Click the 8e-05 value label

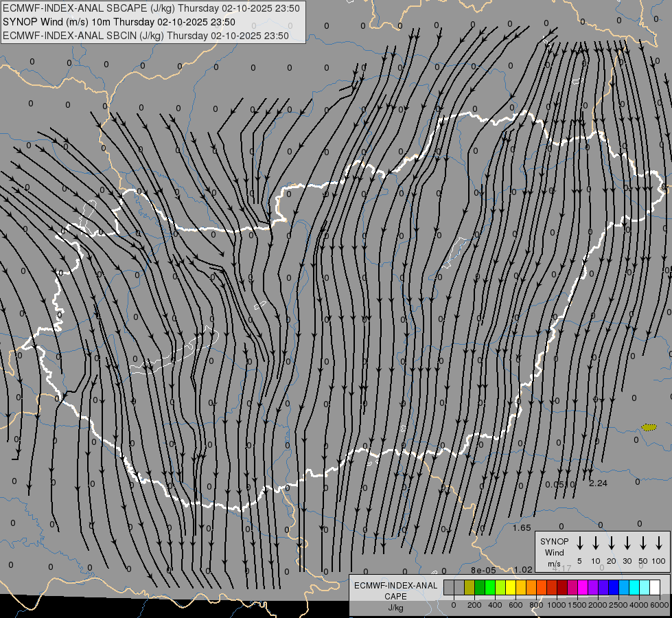coord(483,570)
